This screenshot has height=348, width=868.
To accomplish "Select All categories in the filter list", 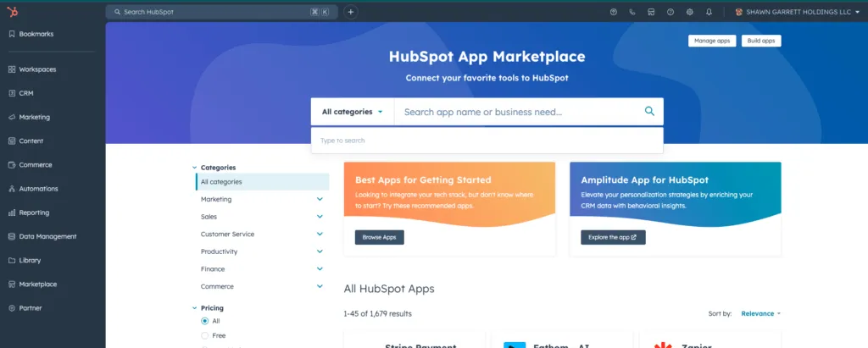I will tap(263, 181).
